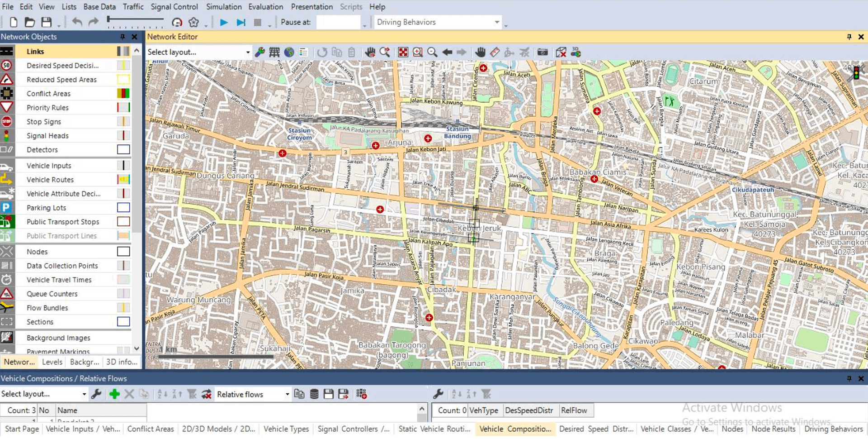Open the Driving Behaviors dropdown
Screen dimensions: 868x439
(x=496, y=22)
